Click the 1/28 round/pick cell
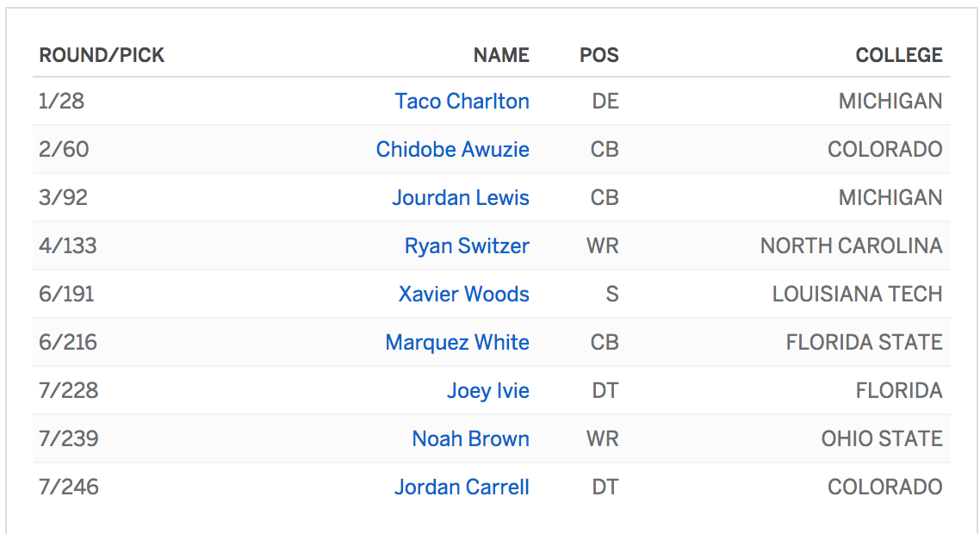Viewport: 980px width, 534px height. click(x=61, y=102)
